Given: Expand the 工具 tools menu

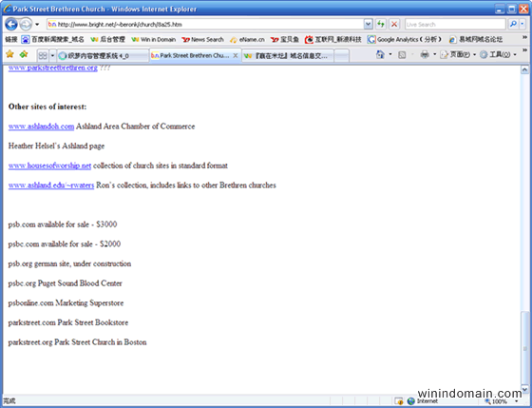Looking at the screenshot, I should tap(498, 54).
